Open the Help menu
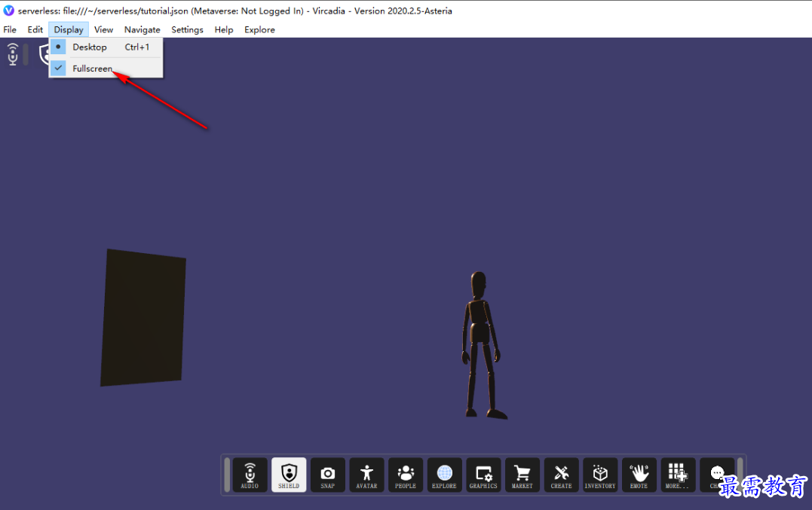 224,29
